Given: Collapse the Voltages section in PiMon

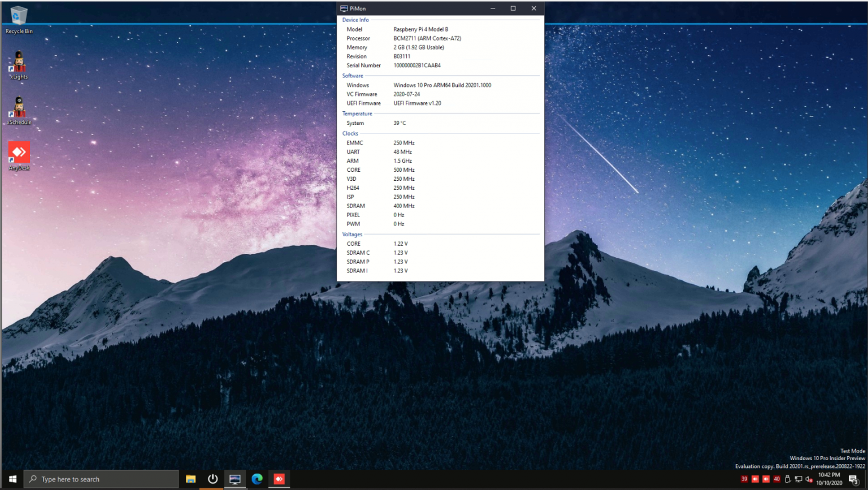Looking at the screenshot, I should tap(352, 234).
